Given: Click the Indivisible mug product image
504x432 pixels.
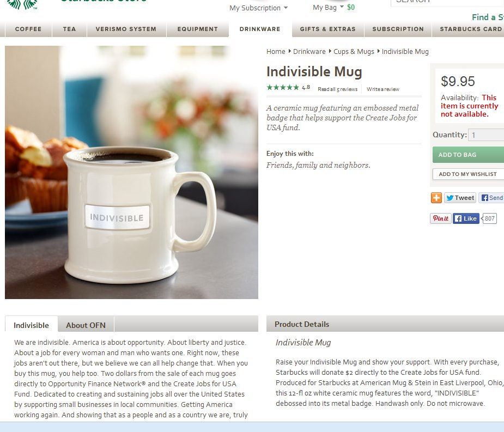Looking at the screenshot, I should click(131, 172).
